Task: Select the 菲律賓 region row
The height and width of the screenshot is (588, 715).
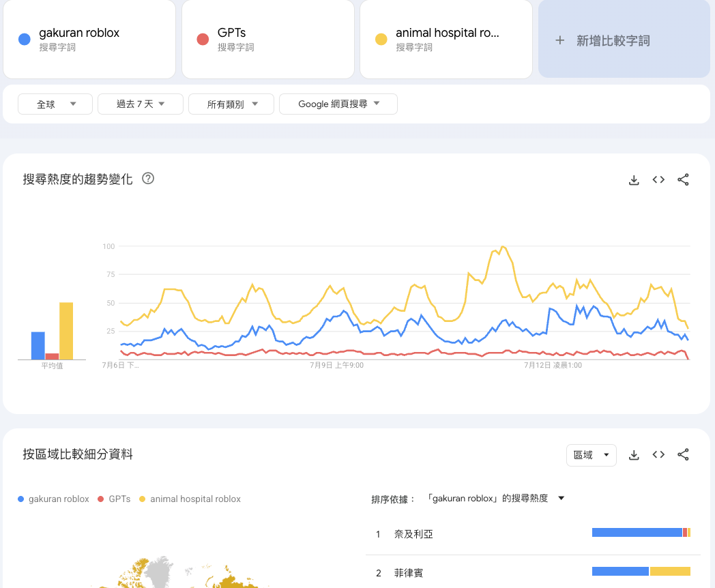Action: click(533, 572)
